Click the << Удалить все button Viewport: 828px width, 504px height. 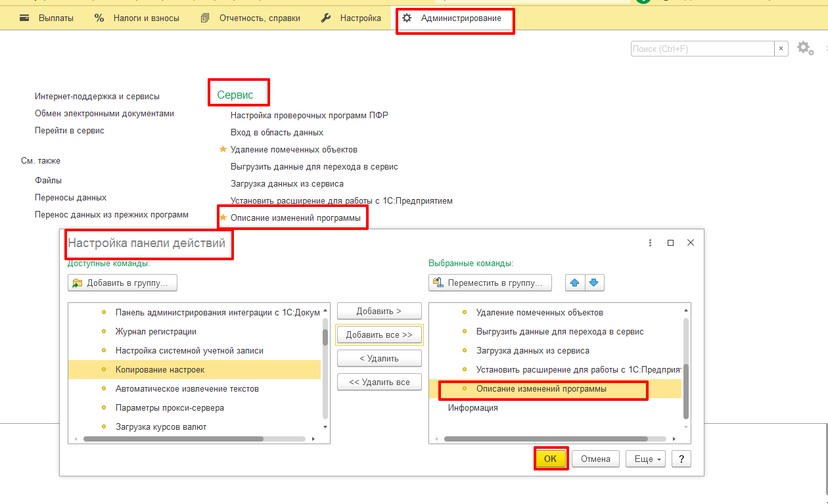379,382
